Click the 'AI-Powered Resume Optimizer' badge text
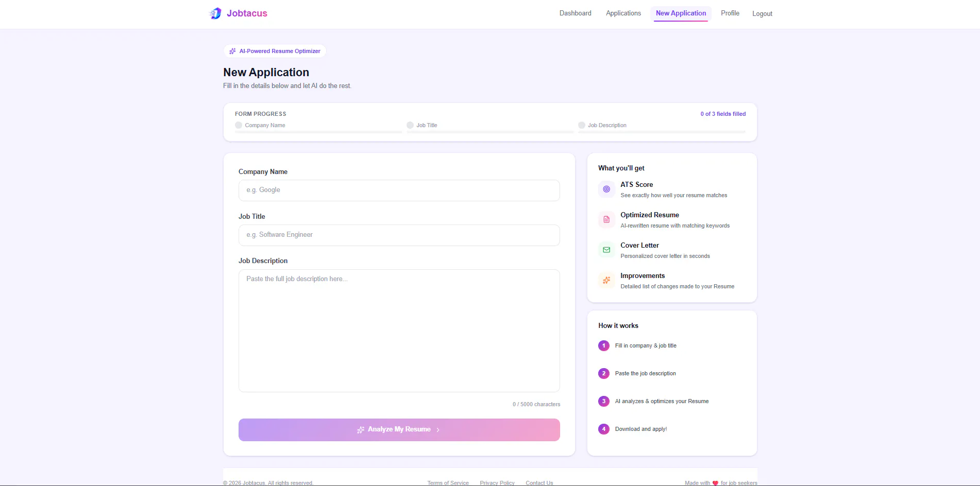 point(280,51)
